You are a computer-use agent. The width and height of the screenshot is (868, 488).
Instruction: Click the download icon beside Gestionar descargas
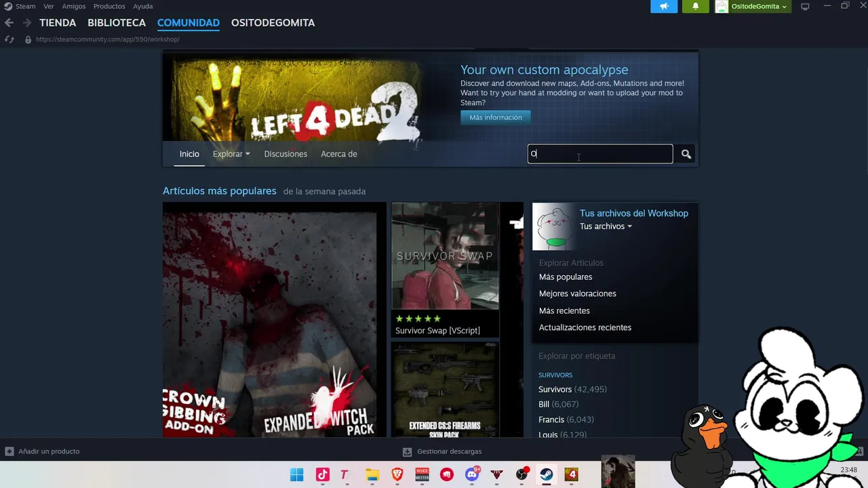[407, 451]
